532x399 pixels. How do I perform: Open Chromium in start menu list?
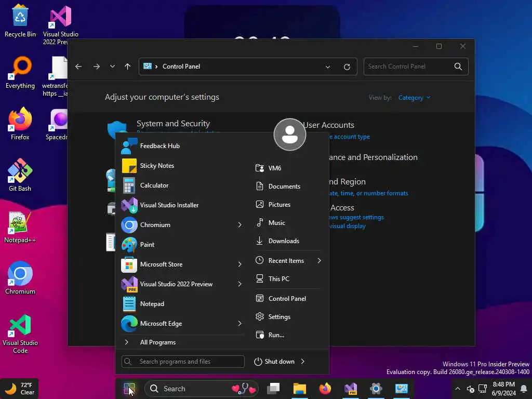[x=177, y=224]
